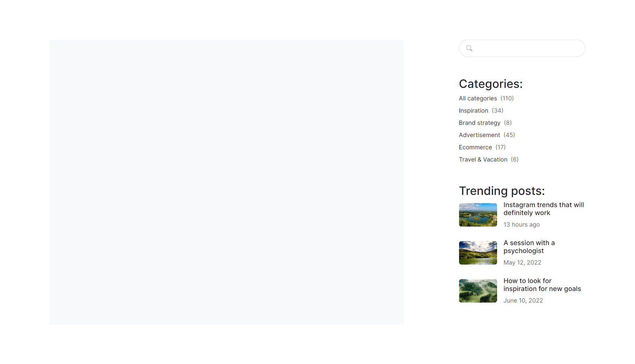The width and height of the screenshot is (635, 364).
Task: Click the 'Categories:' heading
Action: pyautogui.click(x=490, y=84)
